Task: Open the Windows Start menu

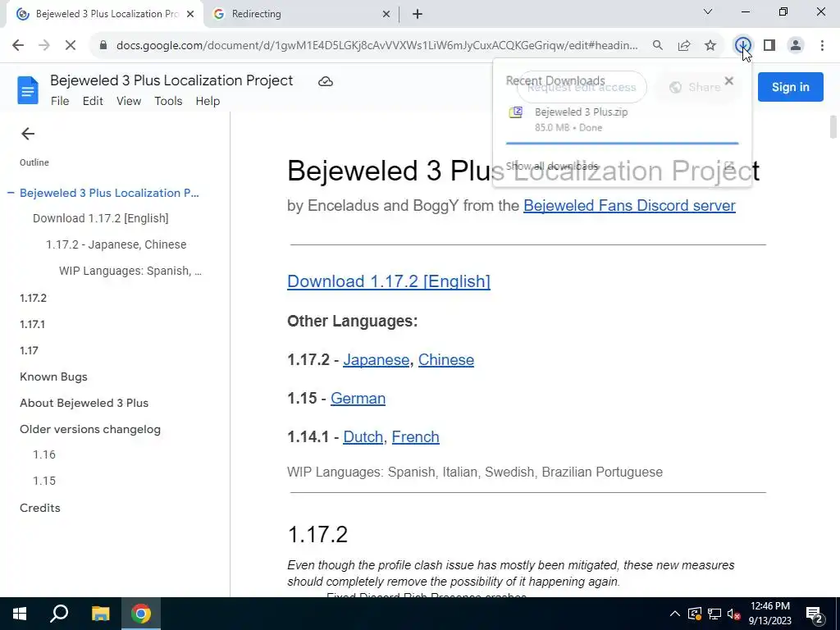Action: pos(20,614)
